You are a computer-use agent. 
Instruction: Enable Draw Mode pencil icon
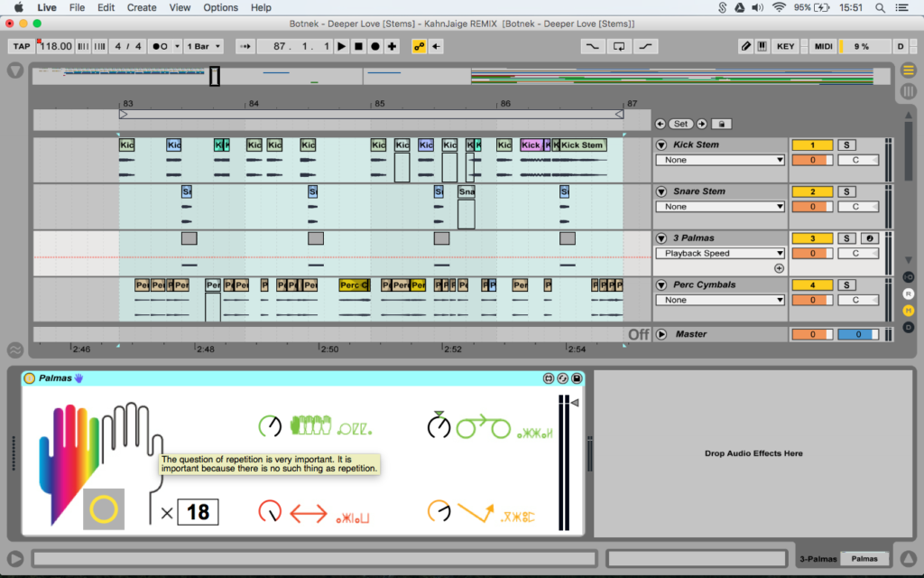point(745,46)
